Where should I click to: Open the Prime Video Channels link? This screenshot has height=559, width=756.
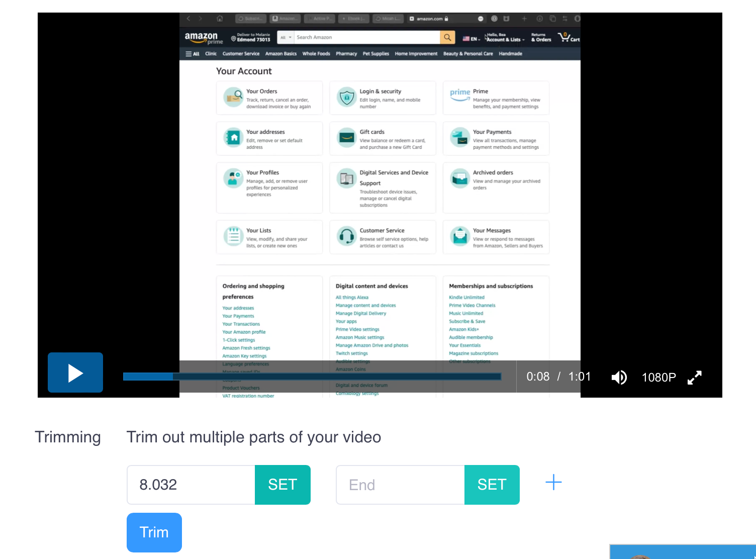click(472, 306)
